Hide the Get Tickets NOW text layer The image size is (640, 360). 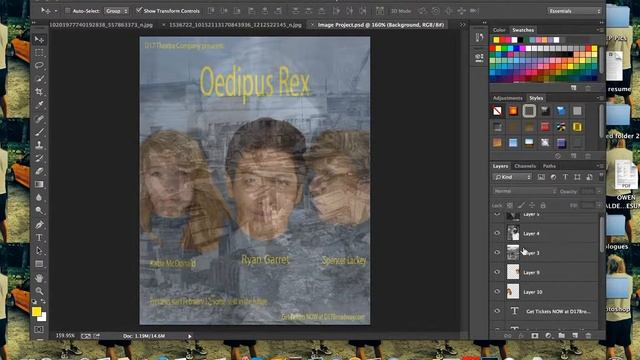click(x=497, y=311)
